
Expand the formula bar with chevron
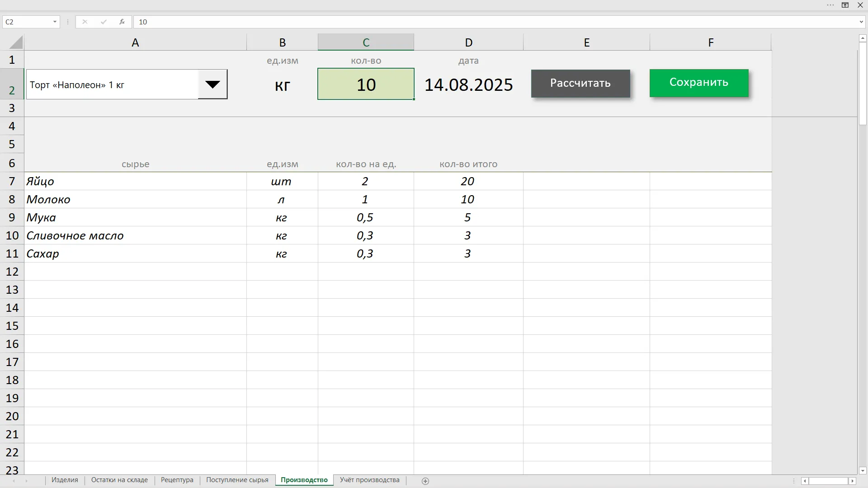861,22
